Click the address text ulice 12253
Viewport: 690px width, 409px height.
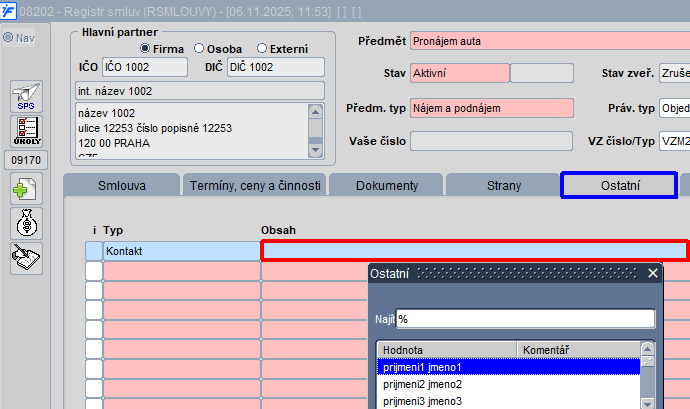coord(155,128)
